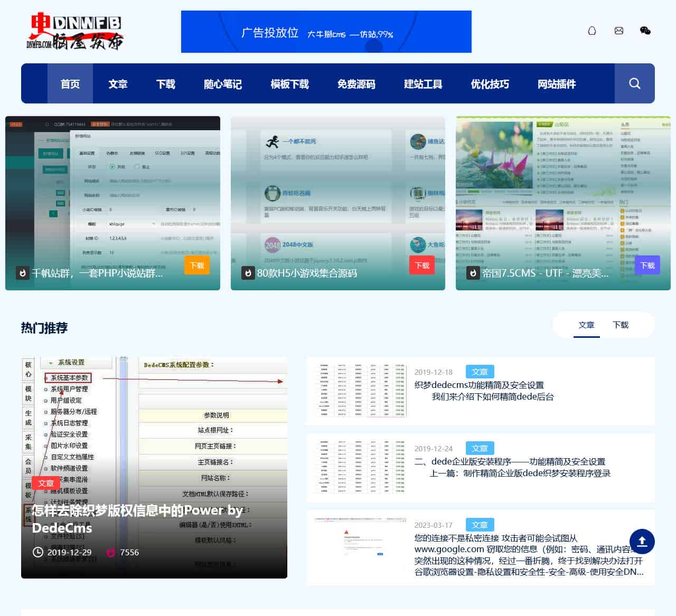
Task: Click the mail envelope icon in the header
Action: [x=618, y=31]
